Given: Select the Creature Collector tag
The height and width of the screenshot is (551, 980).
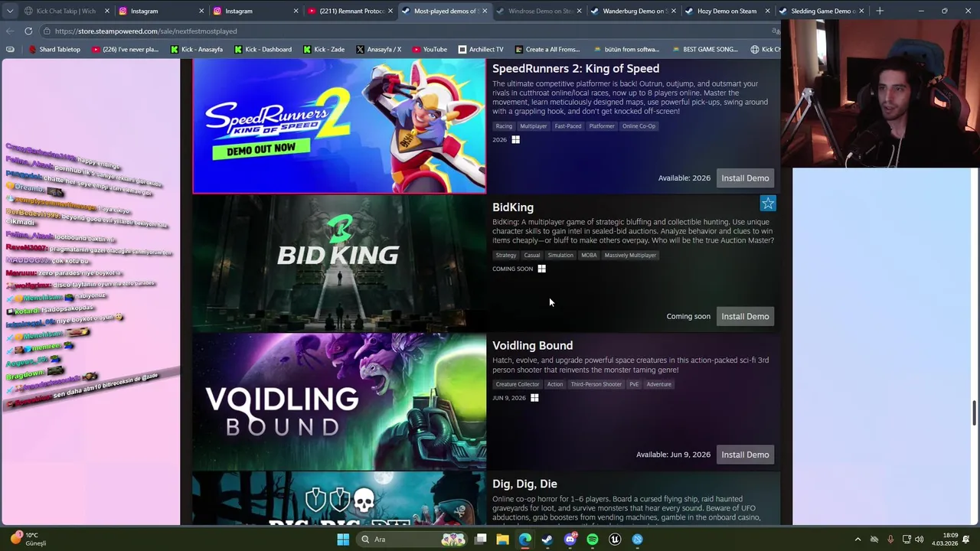Looking at the screenshot, I should 518,384.
